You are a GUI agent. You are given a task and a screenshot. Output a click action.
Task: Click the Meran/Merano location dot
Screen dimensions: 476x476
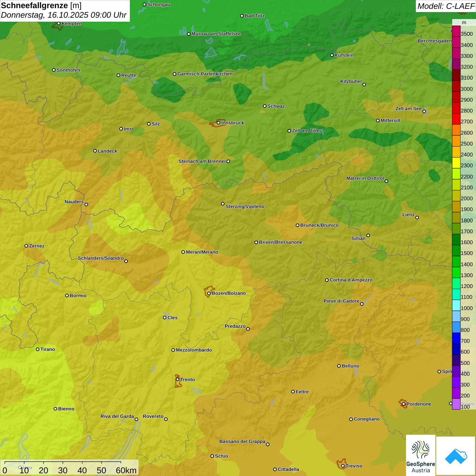coord(183,252)
